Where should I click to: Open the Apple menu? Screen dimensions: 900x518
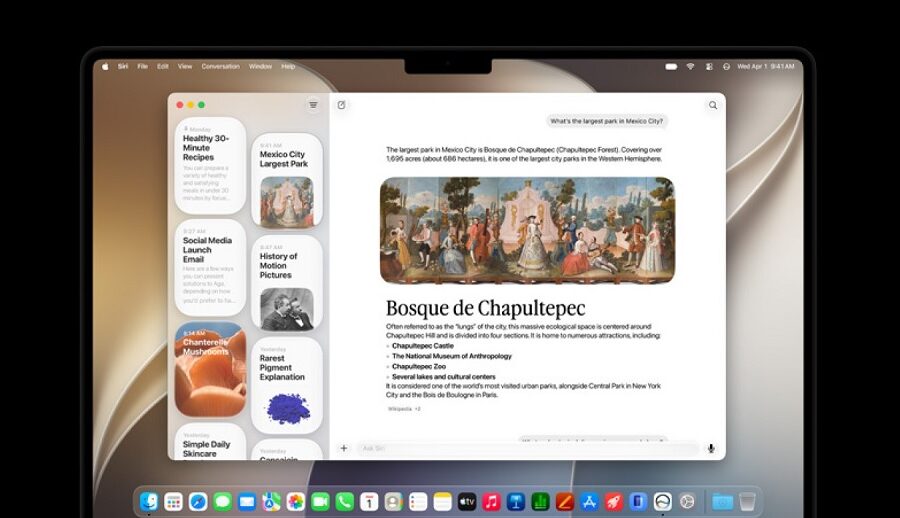[x=105, y=67]
